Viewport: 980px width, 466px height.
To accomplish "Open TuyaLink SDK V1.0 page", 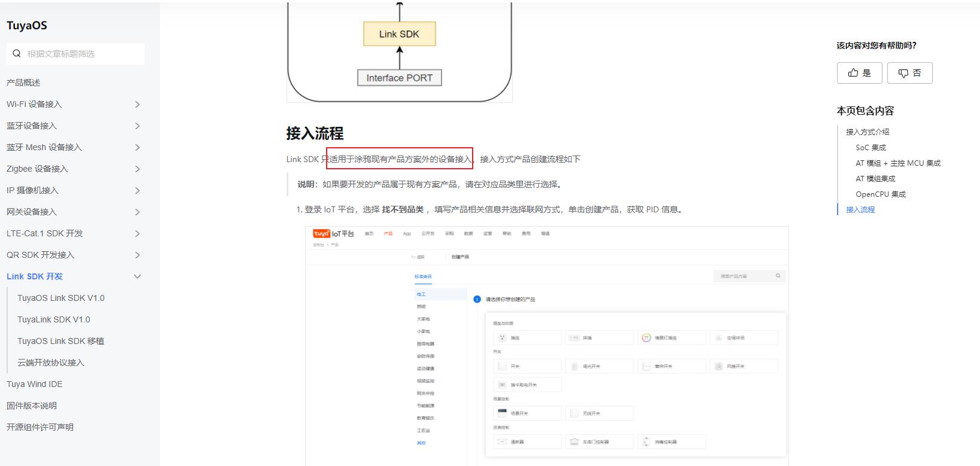I will click(x=54, y=319).
